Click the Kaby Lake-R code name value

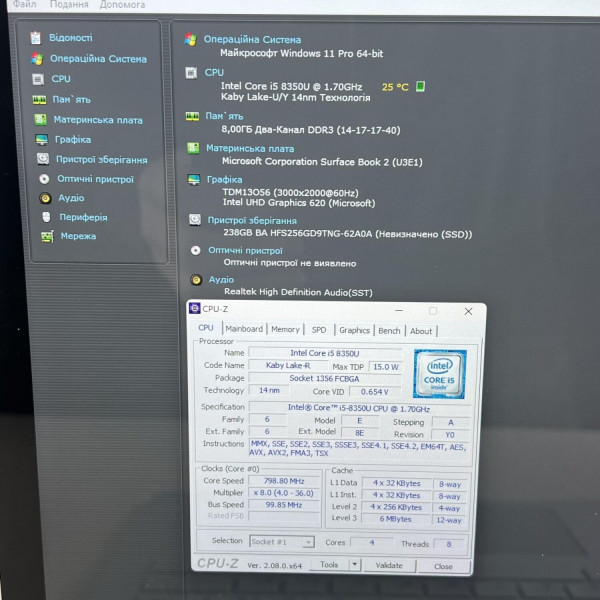click(x=288, y=365)
